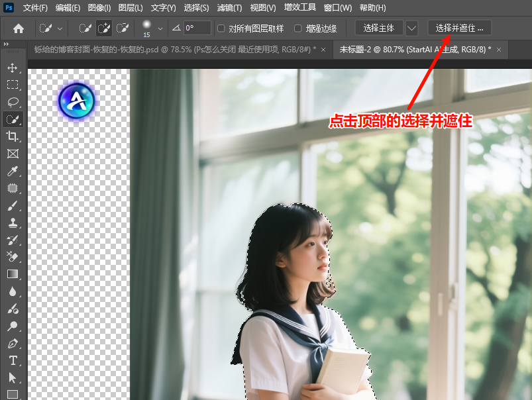Click the 选择主体 button
This screenshot has height=400, width=532.
[x=379, y=28]
